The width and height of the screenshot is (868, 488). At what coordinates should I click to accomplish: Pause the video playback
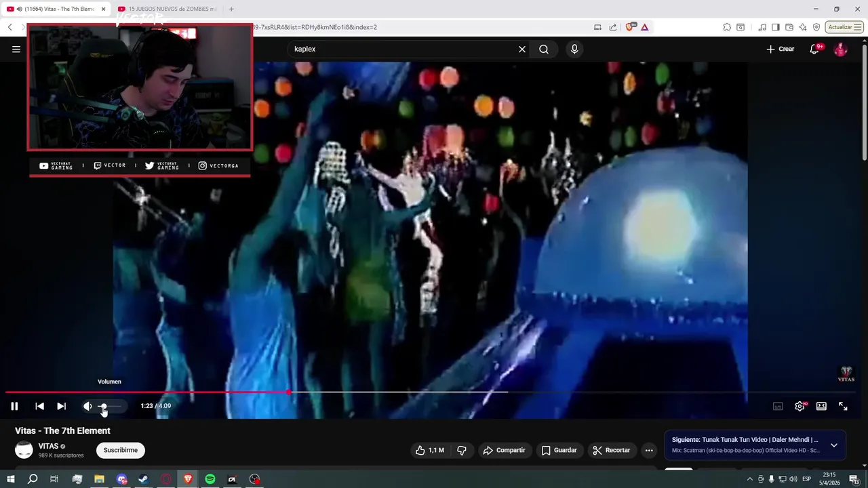(x=14, y=406)
